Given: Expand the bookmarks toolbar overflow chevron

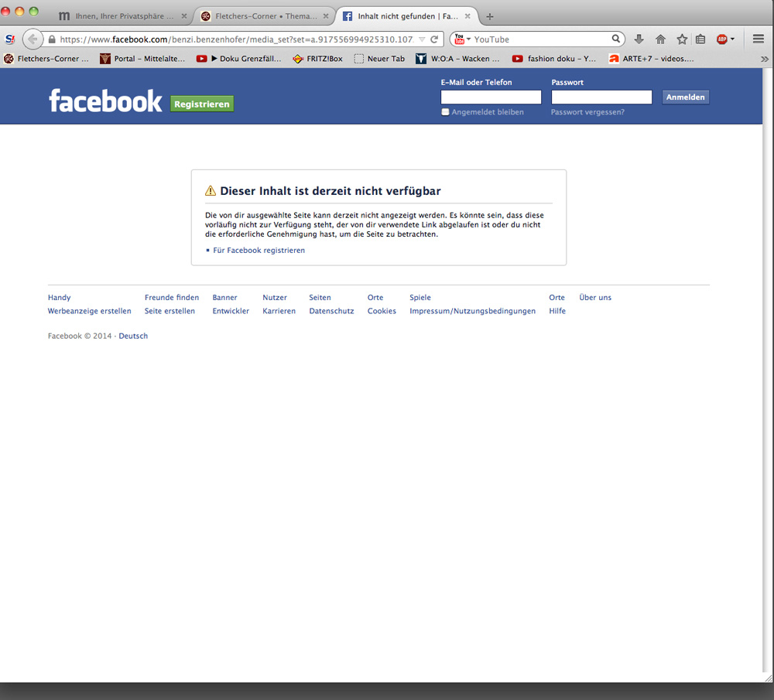Looking at the screenshot, I should 765,59.
